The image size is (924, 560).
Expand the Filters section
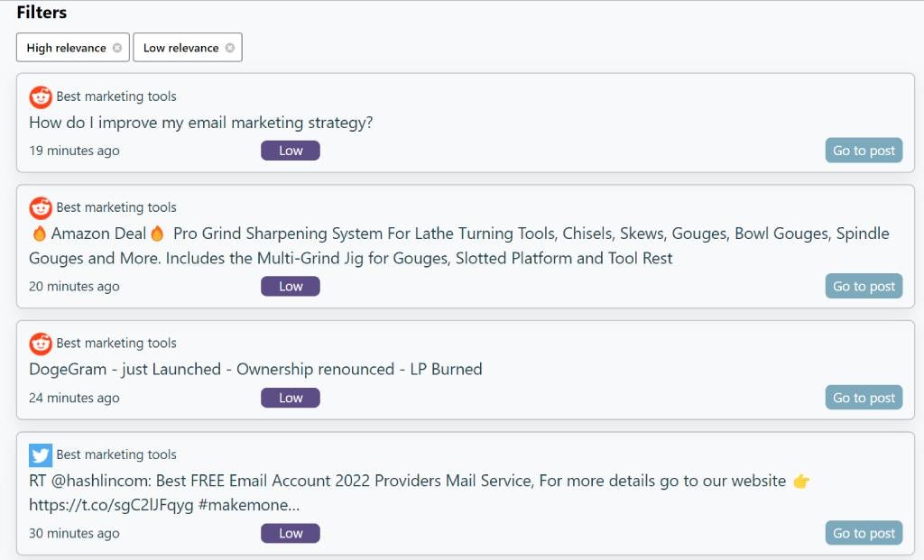point(42,12)
